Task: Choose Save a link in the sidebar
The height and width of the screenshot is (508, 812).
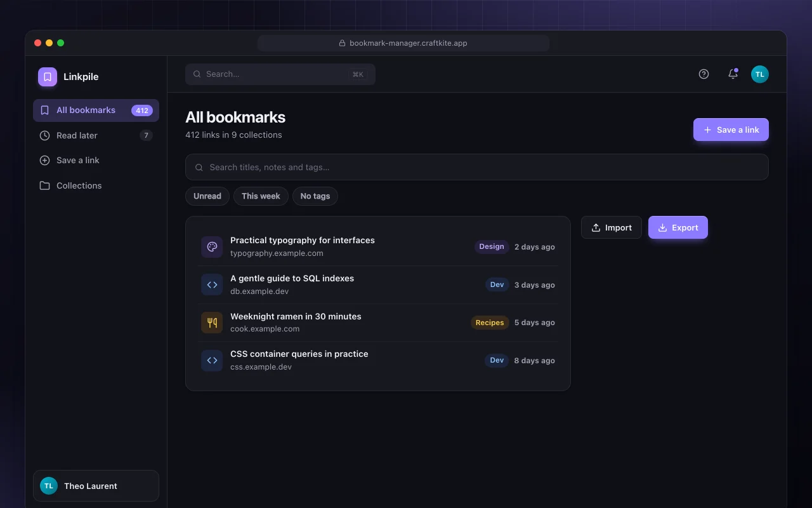Action: pos(96,161)
